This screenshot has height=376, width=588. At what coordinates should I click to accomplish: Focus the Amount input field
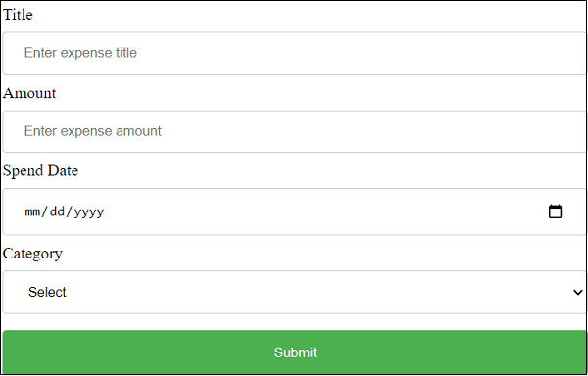click(294, 131)
